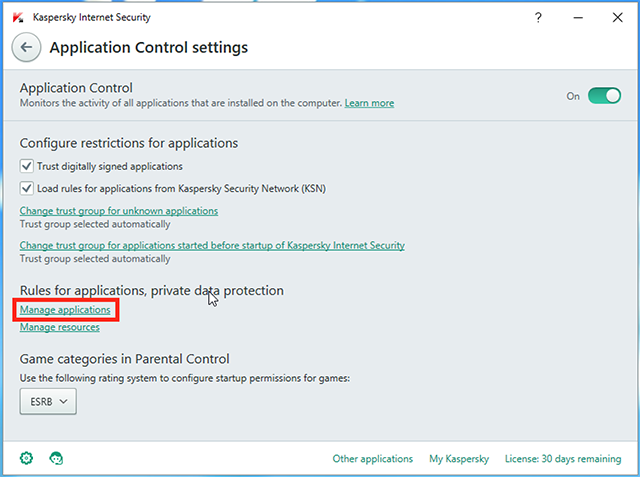Turn off the Application Control switch
This screenshot has width=640, height=477.
604,96
